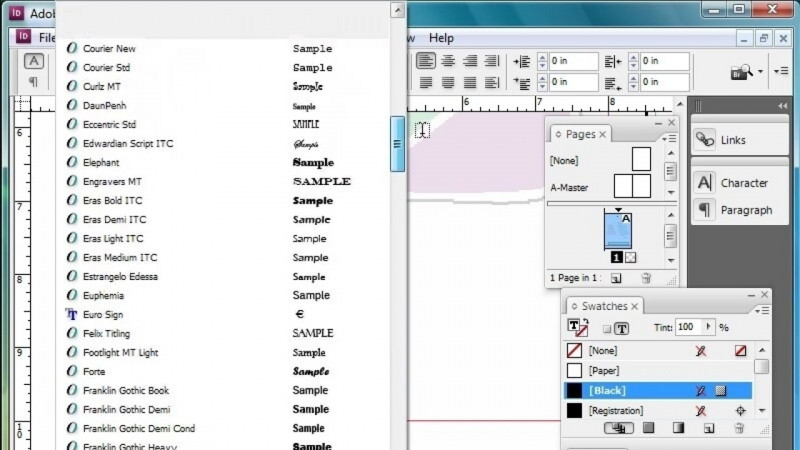Click the last line right indent icon
800x450 pixels.
[613, 83]
